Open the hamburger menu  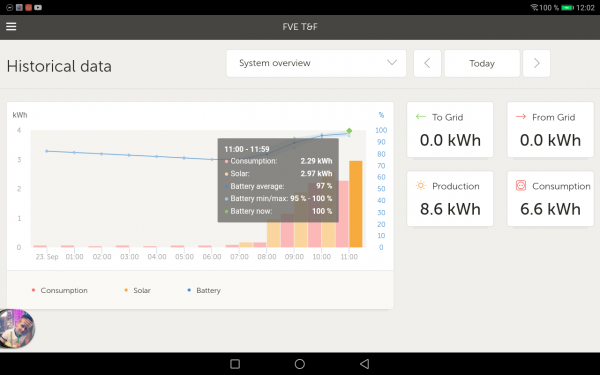coord(11,26)
